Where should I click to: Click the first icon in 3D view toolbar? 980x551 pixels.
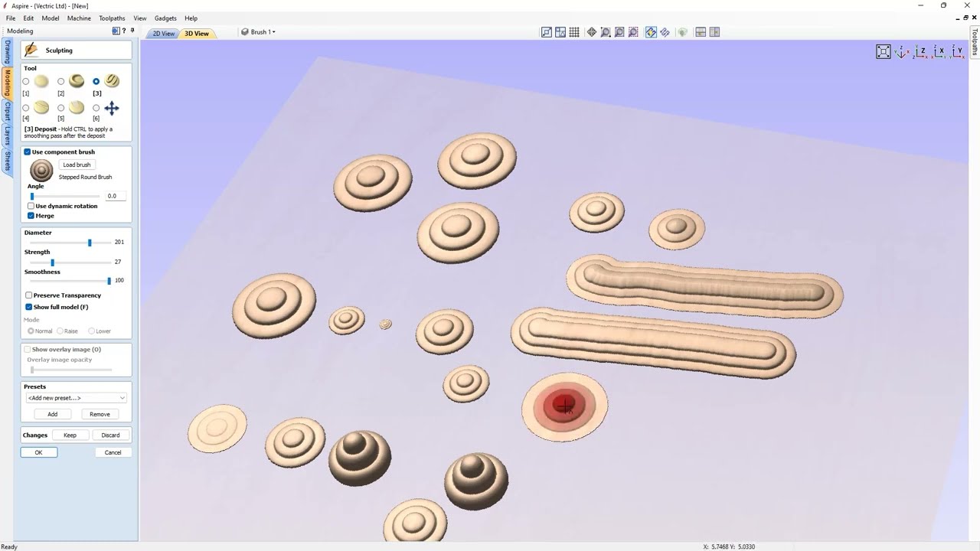pyautogui.click(x=547, y=32)
